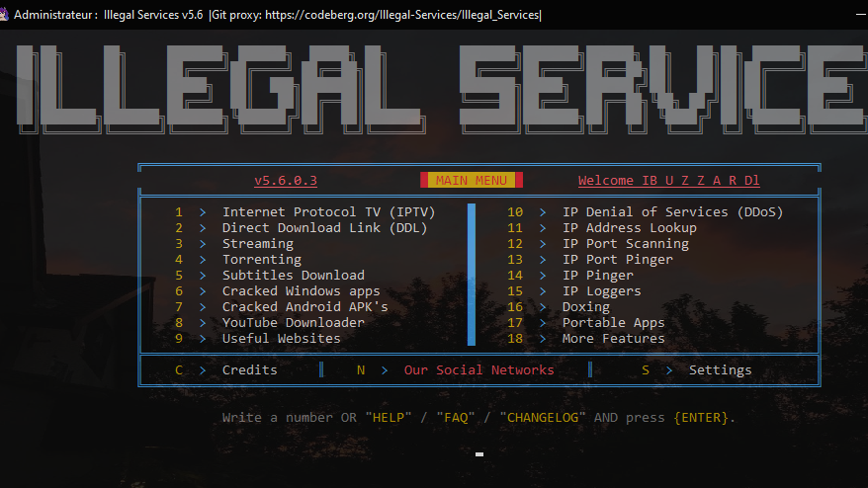Open More Features entry
Image resolution: width=868 pixels, height=488 pixels.
pyautogui.click(x=613, y=338)
